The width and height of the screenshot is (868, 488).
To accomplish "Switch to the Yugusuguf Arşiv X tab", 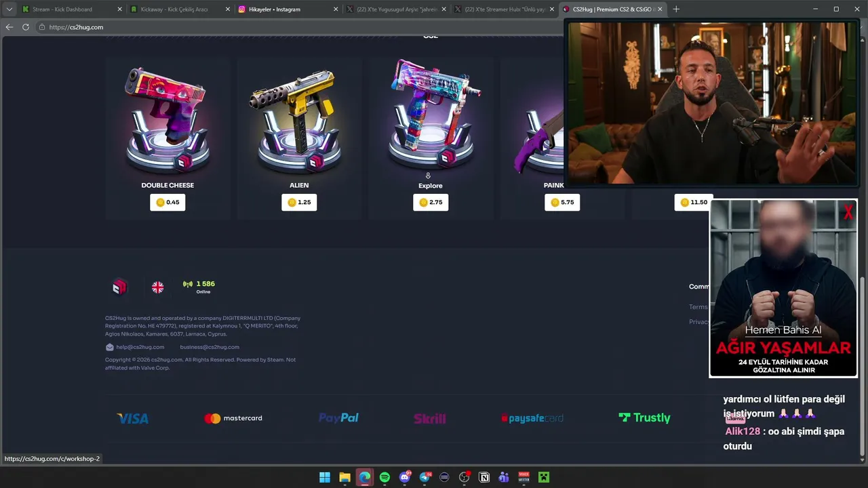I will click(396, 9).
